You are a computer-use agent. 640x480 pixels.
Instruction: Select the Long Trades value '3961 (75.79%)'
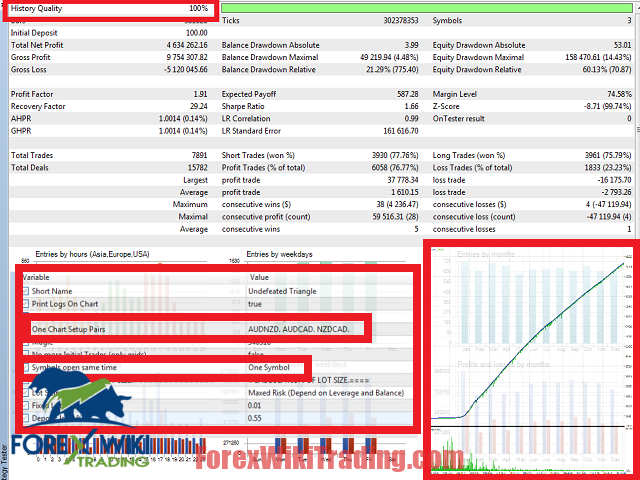pyautogui.click(x=608, y=155)
